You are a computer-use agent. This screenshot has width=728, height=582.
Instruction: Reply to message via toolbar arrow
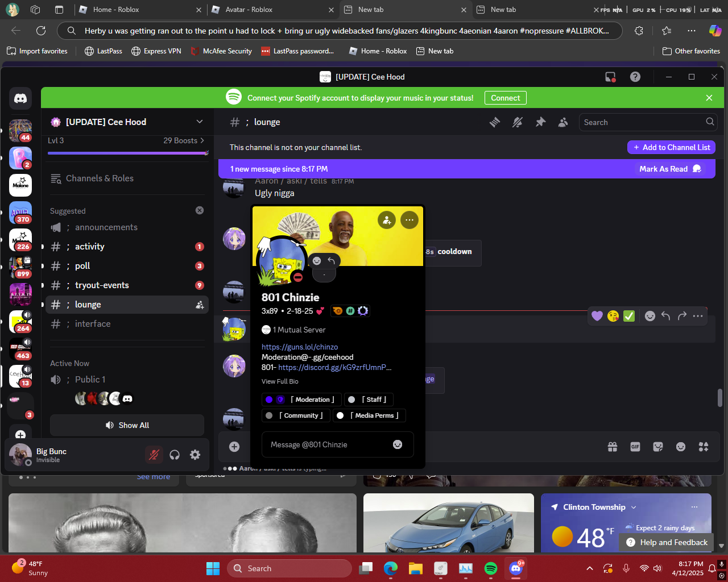click(x=666, y=316)
